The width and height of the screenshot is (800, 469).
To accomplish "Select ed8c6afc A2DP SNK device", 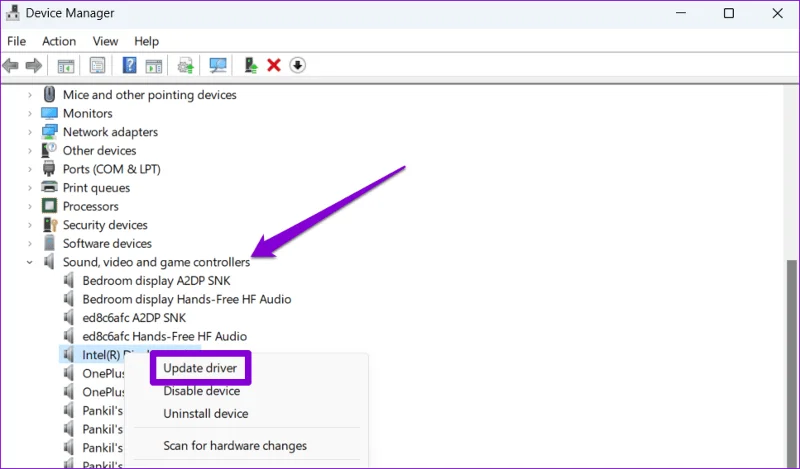I will coord(134,317).
